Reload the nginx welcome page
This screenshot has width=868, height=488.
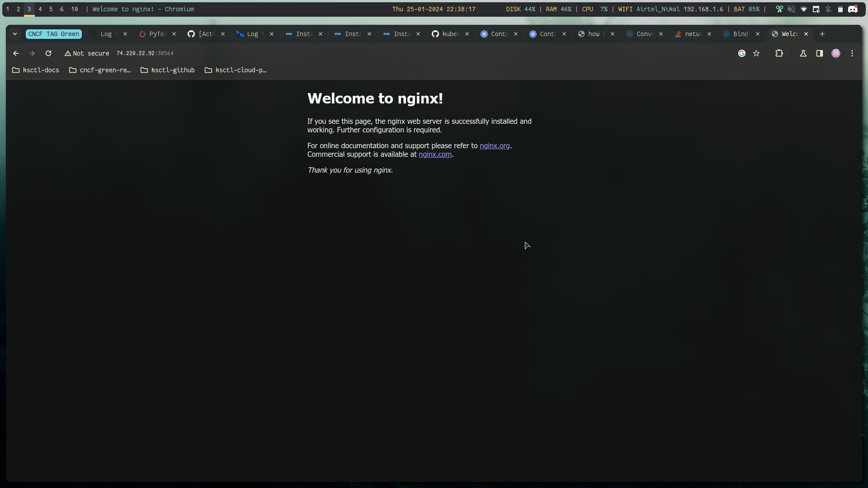click(48, 53)
